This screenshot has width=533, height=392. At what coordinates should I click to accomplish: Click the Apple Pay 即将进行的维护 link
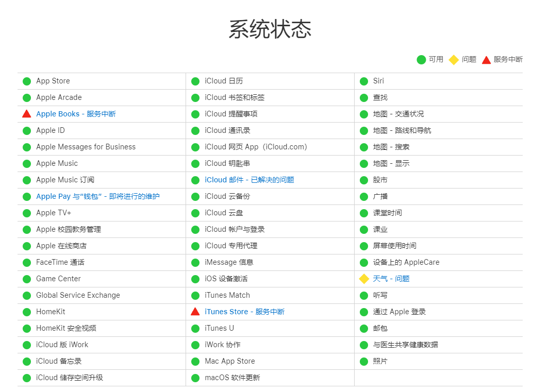[97, 196]
